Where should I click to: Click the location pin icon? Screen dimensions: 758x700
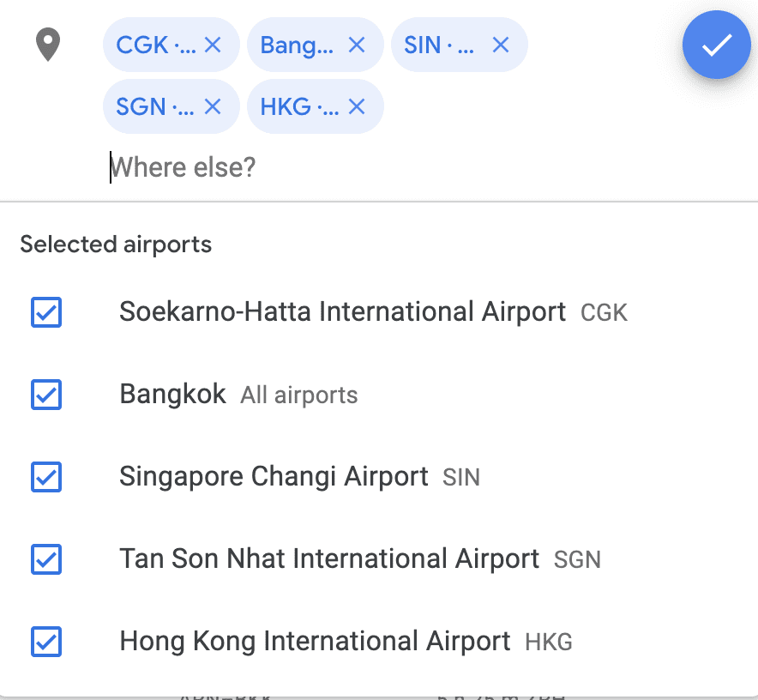click(48, 45)
